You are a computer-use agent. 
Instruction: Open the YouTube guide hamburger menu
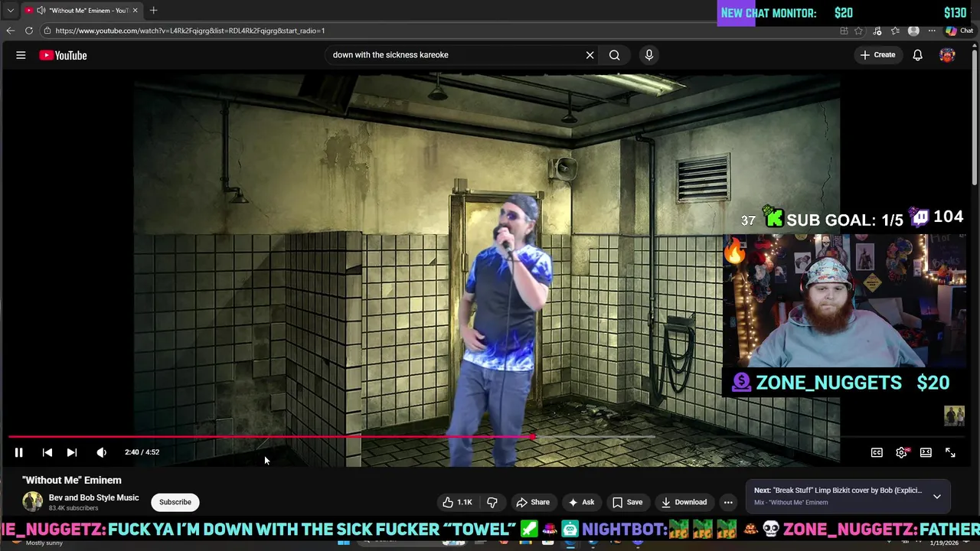coord(21,55)
